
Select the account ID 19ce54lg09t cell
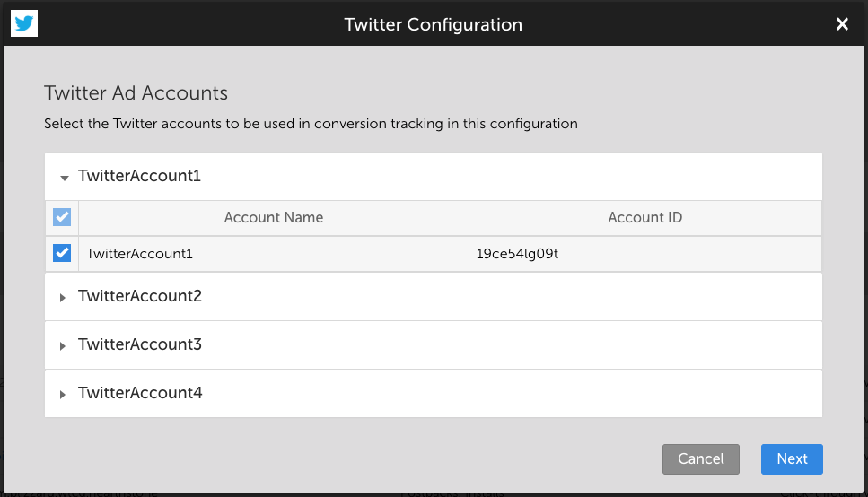[x=517, y=254]
